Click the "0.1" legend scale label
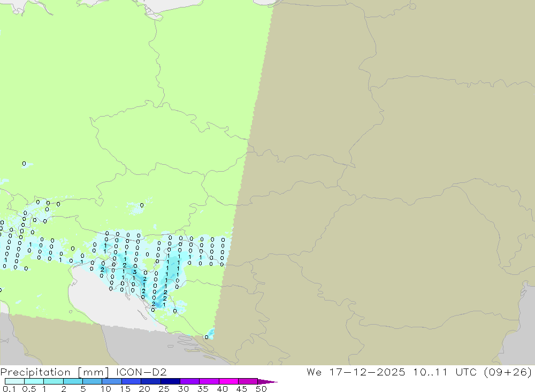This screenshot has height=392, width=535. pyautogui.click(x=9, y=389)
